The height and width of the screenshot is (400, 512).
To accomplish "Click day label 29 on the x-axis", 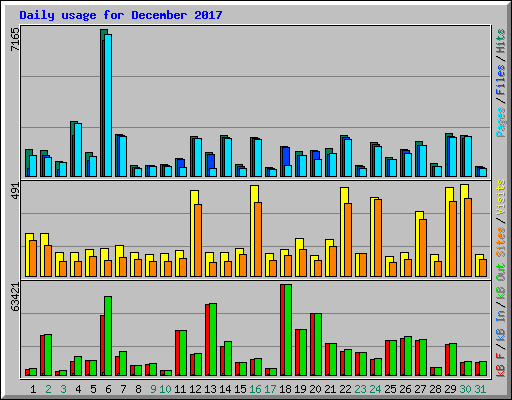I will coord(450,389).
